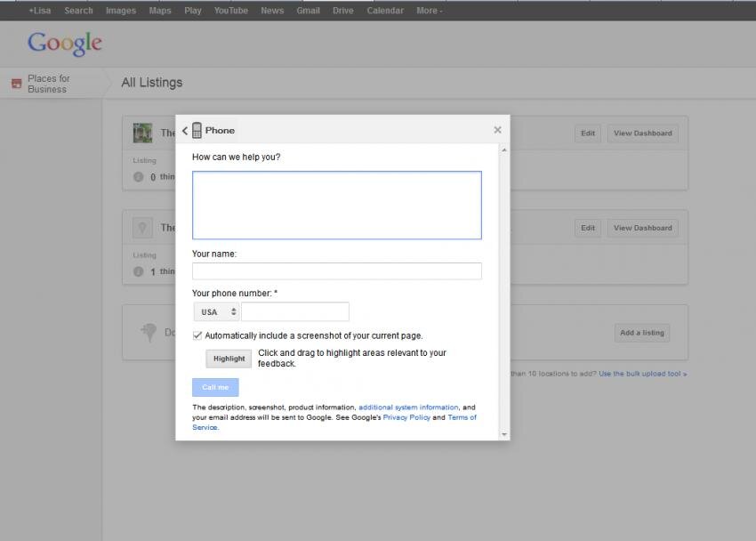Open 'Use the bulk upload tool' link
Image resolution: width=756 pixels, height=541 pixels.
pos(643,374)
